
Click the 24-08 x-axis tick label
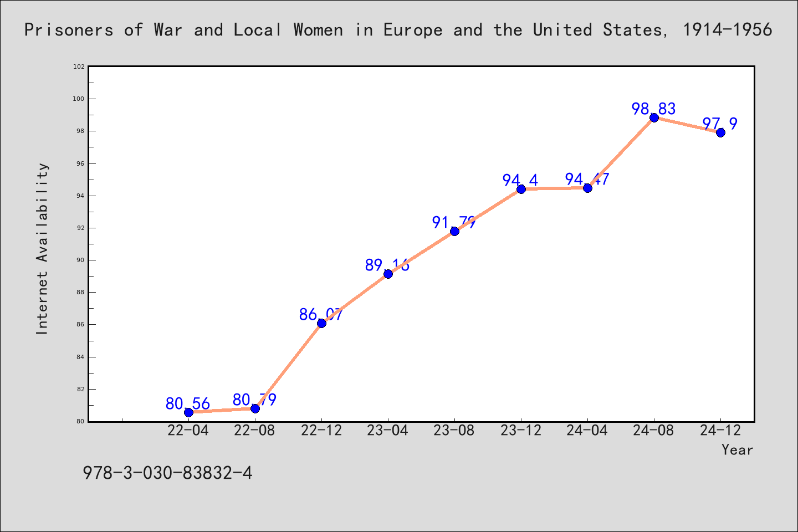654,431
